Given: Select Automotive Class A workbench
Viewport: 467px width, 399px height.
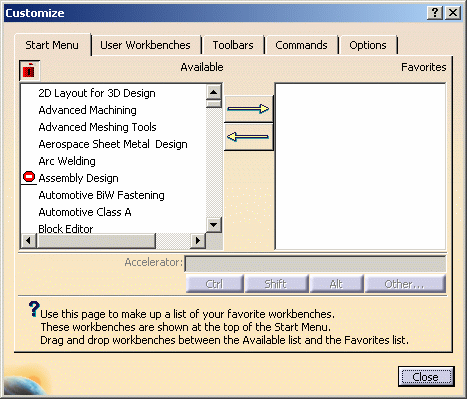Looking at the screenshot, I should 85,212.
